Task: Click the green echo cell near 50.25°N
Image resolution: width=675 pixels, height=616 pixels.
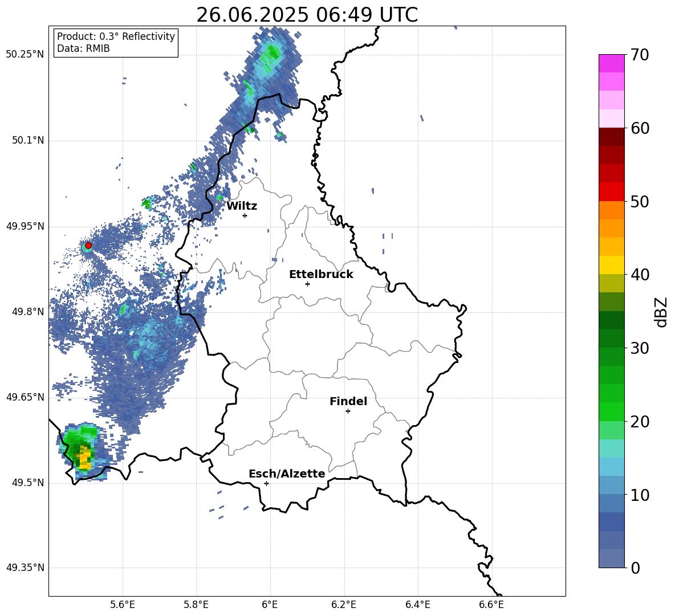Action: click(273, 55)
